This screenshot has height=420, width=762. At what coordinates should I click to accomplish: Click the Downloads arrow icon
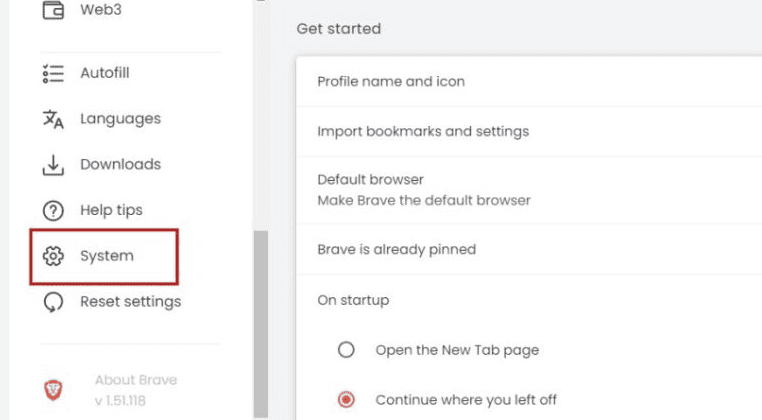(53, 165)
